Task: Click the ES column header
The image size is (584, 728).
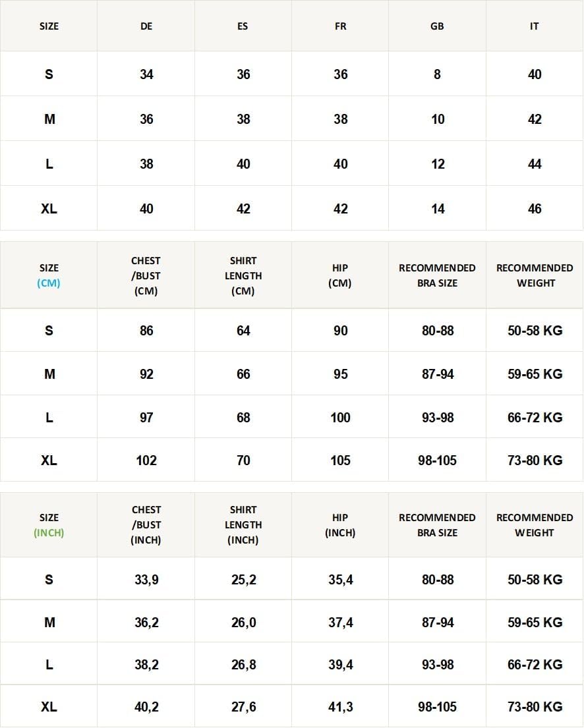Action: pos(243,26)
